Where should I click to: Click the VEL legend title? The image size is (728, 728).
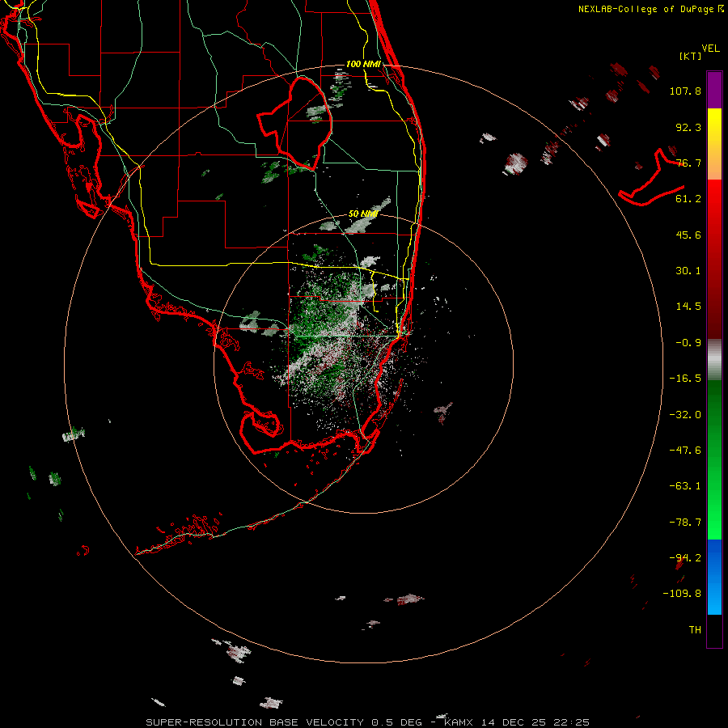tap(710, 48)
